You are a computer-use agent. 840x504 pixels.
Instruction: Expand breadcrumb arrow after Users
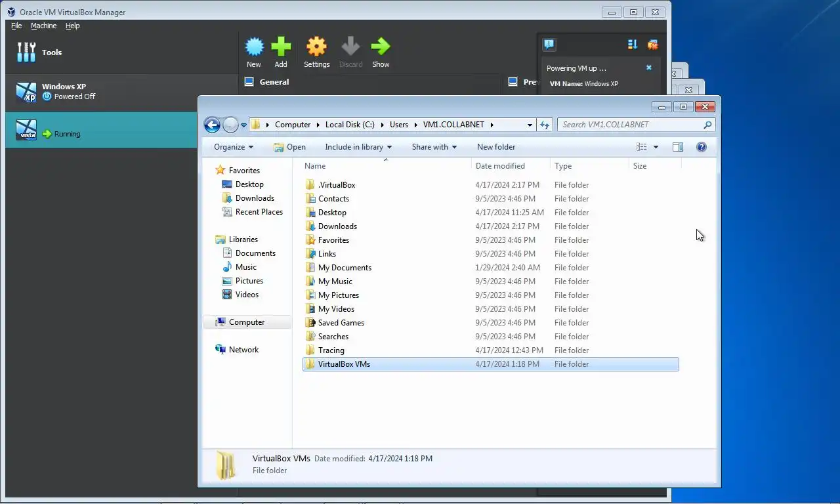pyautogui.click(x=415, y=125)
